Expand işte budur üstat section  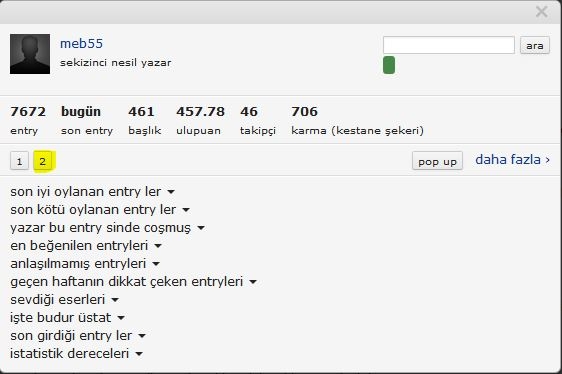(x=67, y=317)
